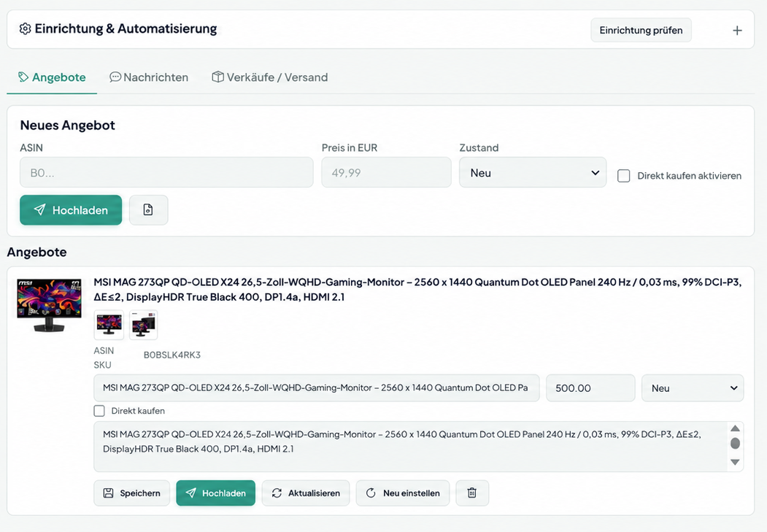Click the description scrollbar up arrow
The height and width of the screenshot is (532, 767).
tap(735, 428)
